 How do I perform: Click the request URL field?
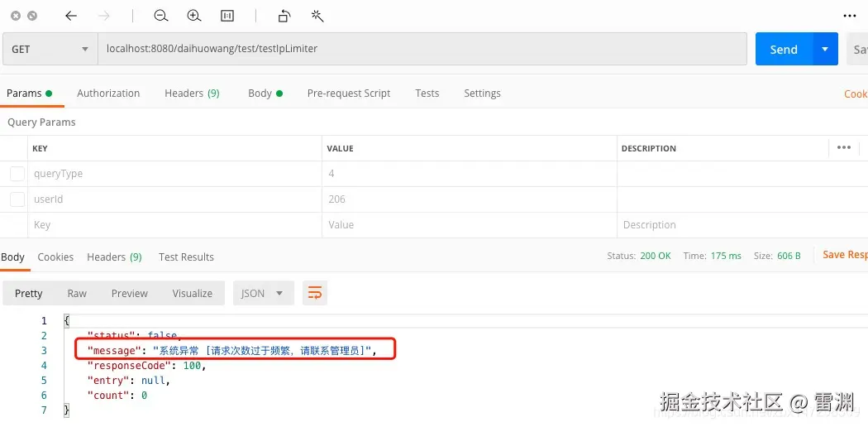pos(422,50)
